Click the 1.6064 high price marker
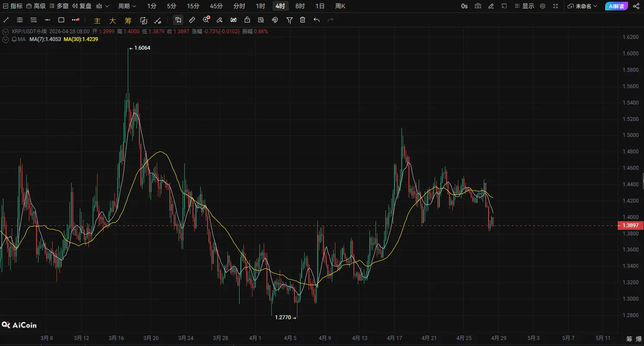The image size is (644, 346). 140,48
